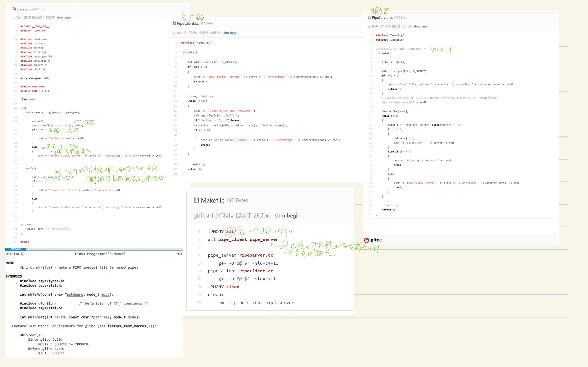This screenshot has height=367, width=588.
Task: Click the file icon beside PipeServer.cc
Action: click(x=369, y=17)
